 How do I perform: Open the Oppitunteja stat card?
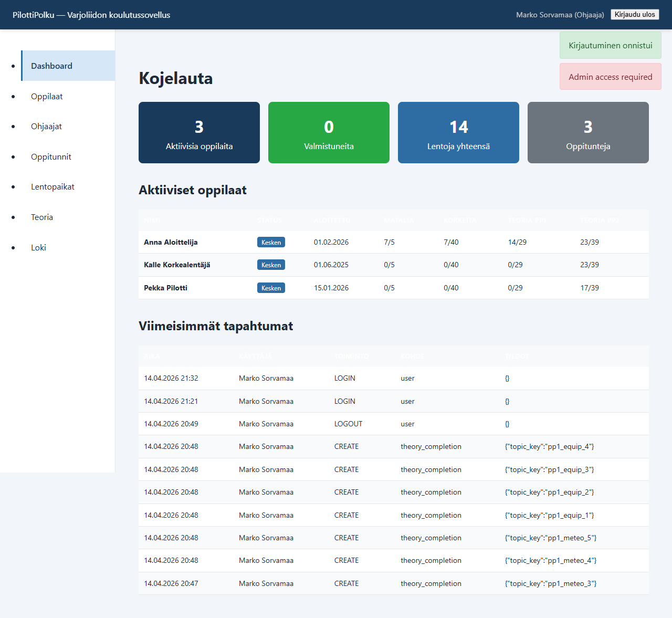pos(588,132)
